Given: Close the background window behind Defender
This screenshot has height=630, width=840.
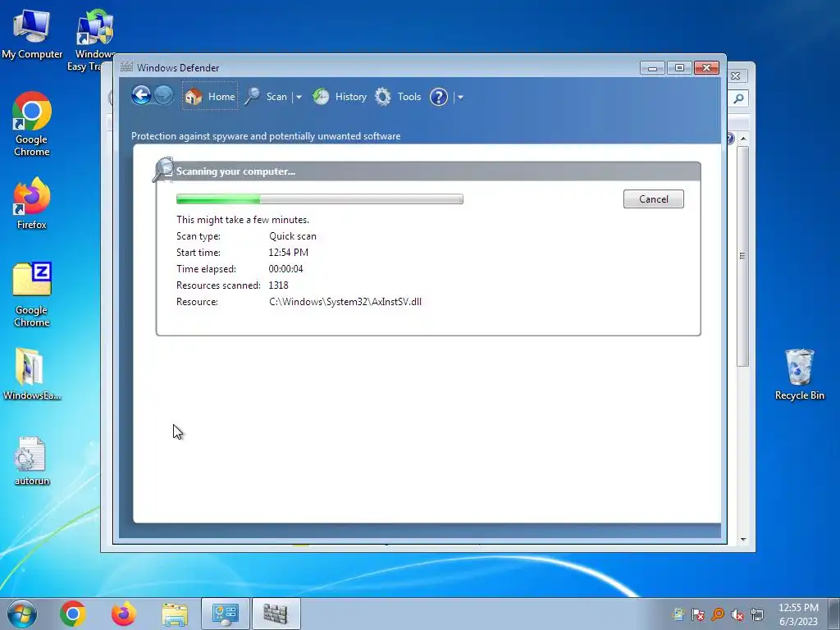Looking at the screenshot, I should click(x=736, y=76).
